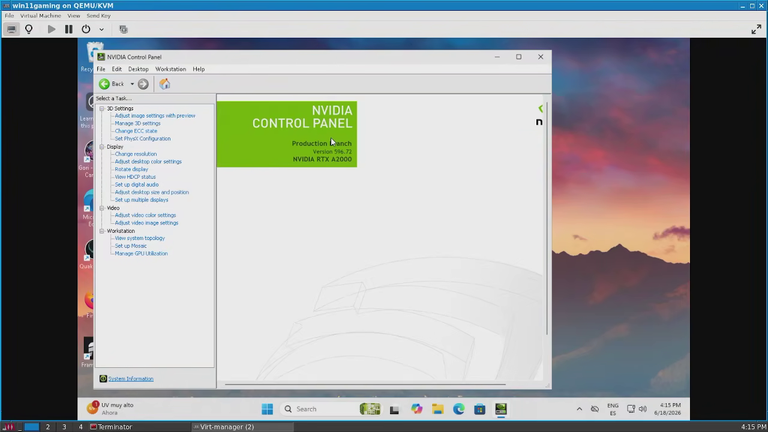Click NVIDIA Control Panel taskbar icon

(x=501, y=409)
